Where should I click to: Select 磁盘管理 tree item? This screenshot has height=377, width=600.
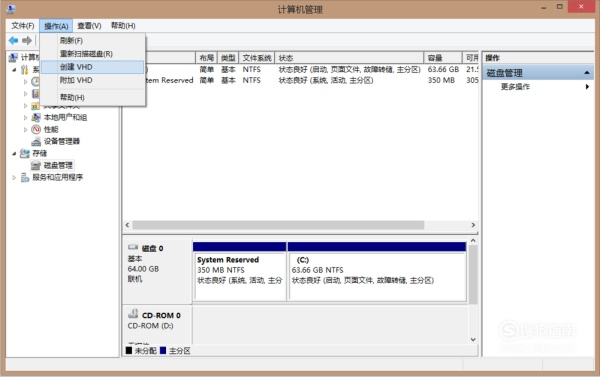(x=58, y=165)
